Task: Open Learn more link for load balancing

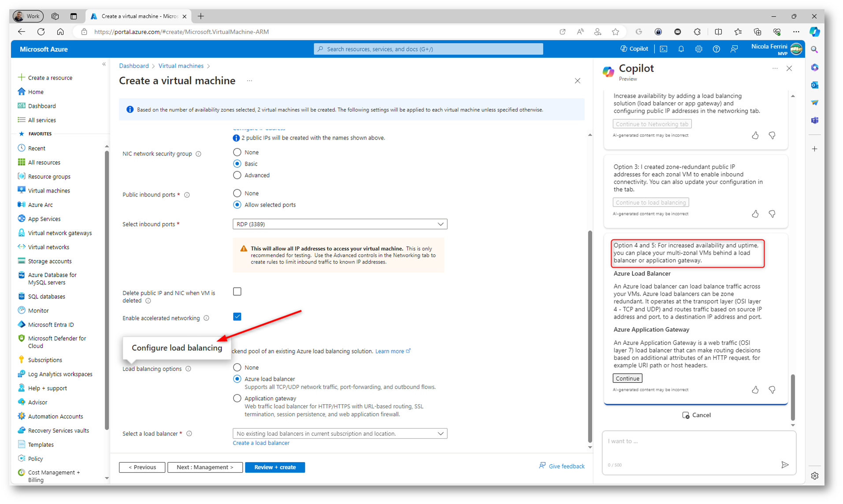Action: [393, 351]
